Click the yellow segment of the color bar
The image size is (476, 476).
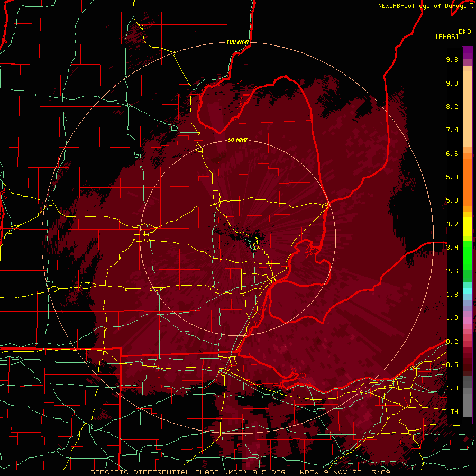pos(467,226)
